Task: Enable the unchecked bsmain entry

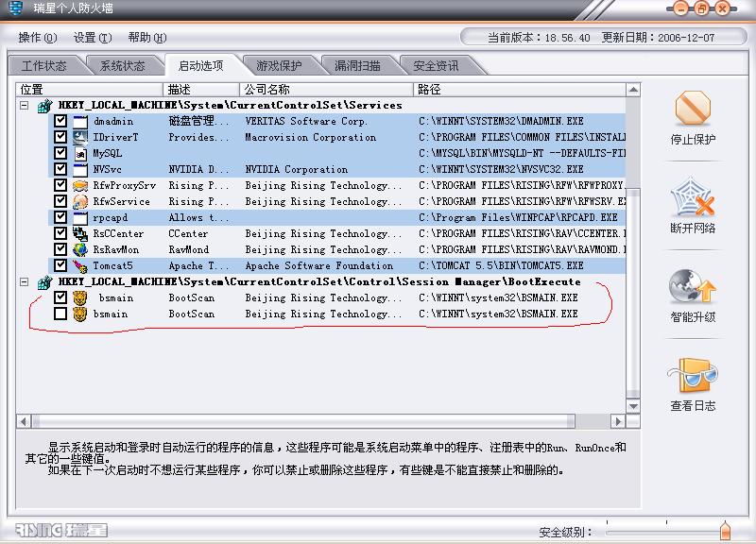Action: tap(60, 314)
